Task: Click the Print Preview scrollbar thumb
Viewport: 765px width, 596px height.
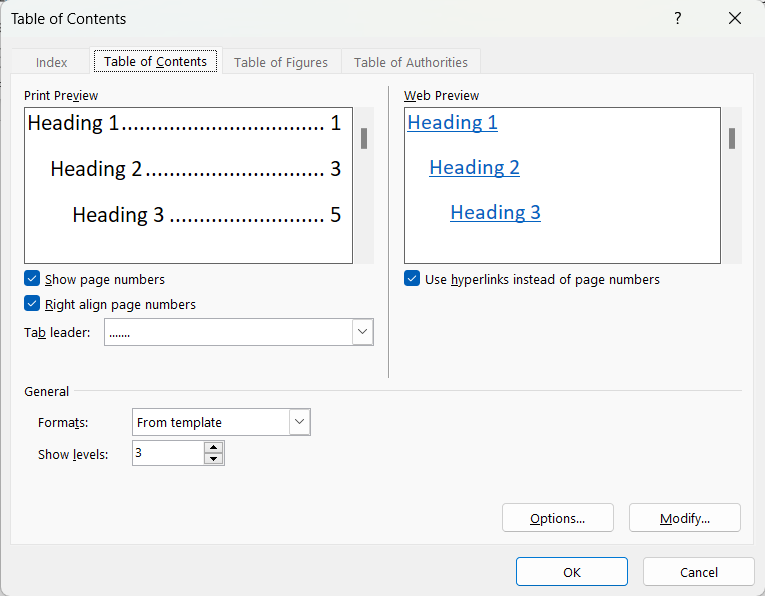Action: click(x=364, y=138)
